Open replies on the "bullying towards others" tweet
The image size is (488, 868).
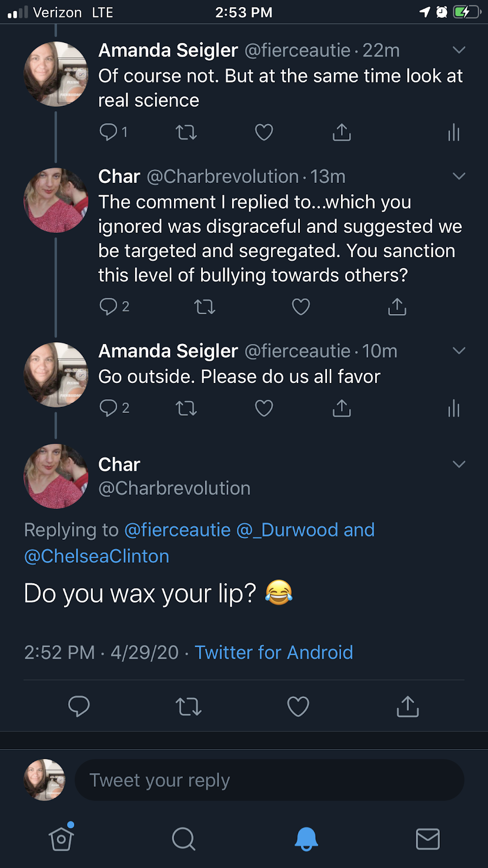[x=109, y=307]
